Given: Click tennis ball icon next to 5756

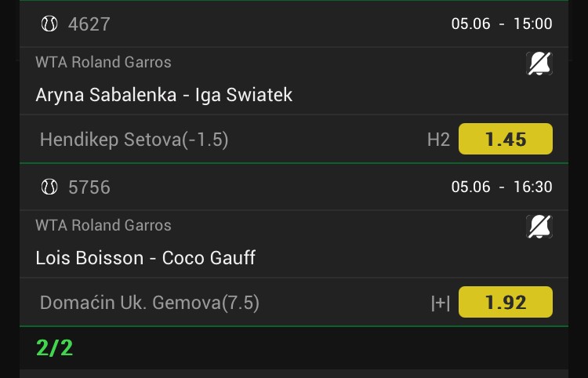Looking at the screenshot, I should pyautogui.click(x=49, y=187).
